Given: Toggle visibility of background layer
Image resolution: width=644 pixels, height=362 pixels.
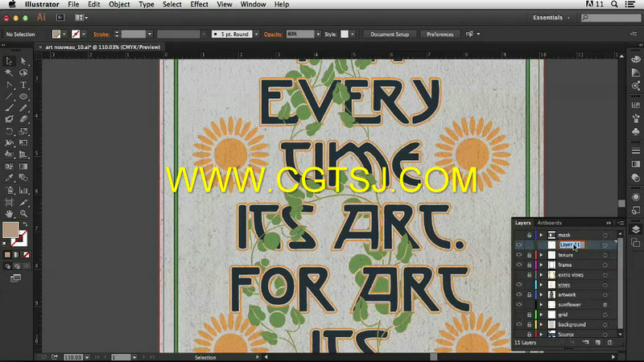Looking at the screenshot, I should click(519, 324).
